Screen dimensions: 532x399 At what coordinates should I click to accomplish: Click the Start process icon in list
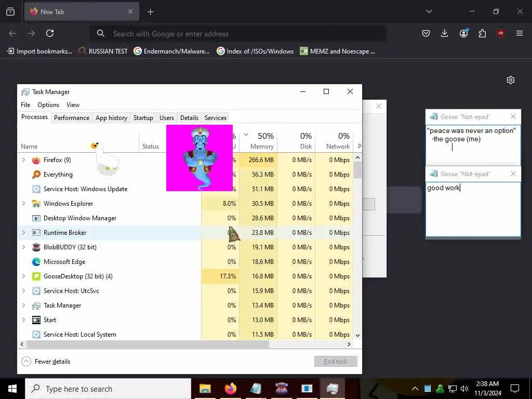coord(36,320)
